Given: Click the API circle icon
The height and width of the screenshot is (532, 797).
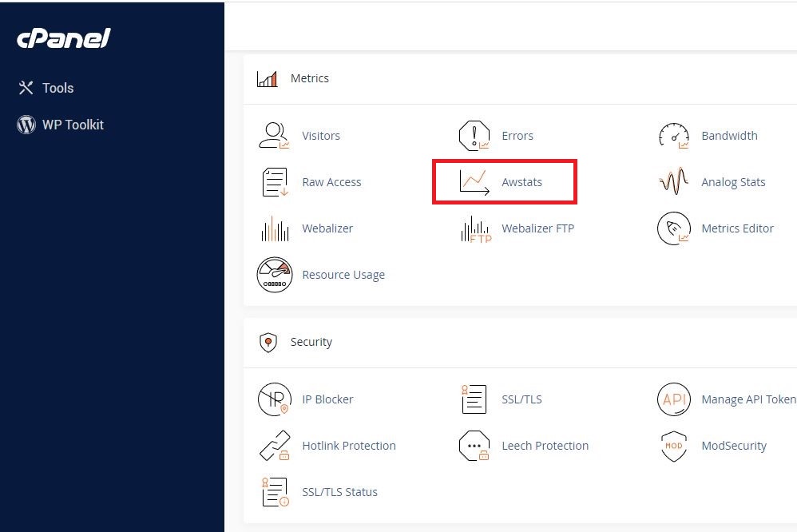Looking at the screenshot, I should (674, 399).
